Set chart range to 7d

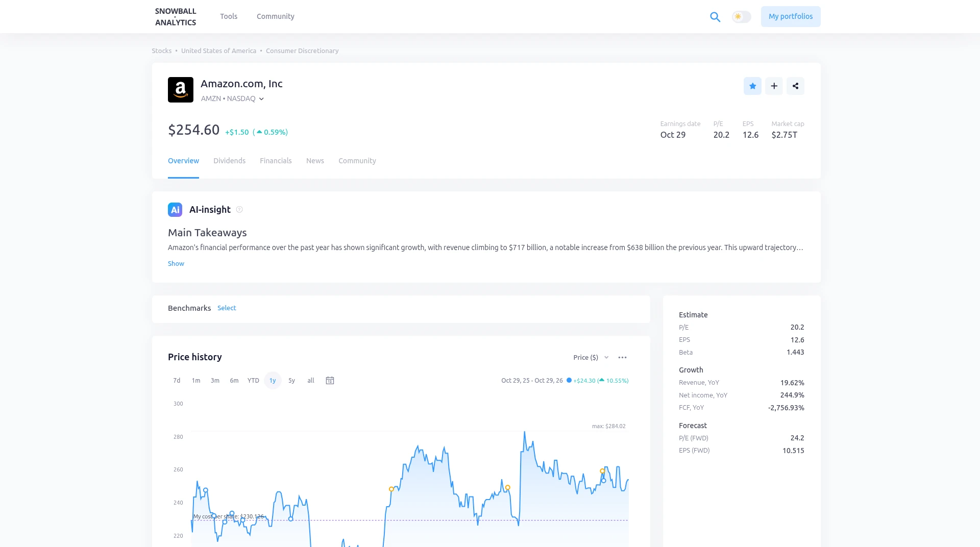coord(177,381)
